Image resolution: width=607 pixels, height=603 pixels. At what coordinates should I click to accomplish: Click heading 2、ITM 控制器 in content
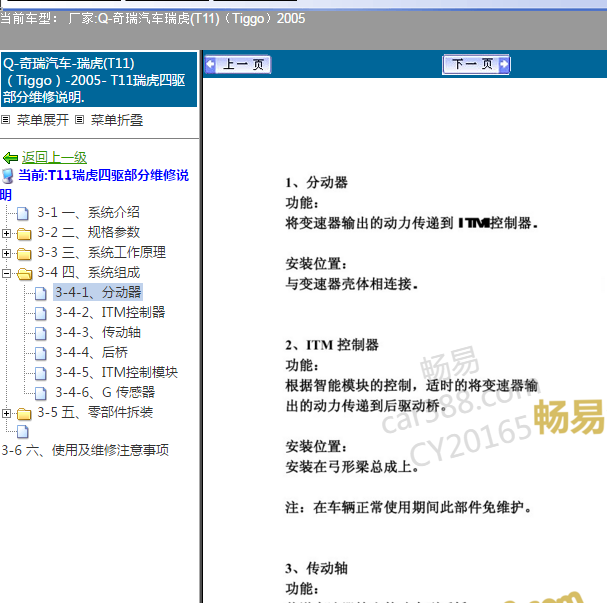coord(332,345)
